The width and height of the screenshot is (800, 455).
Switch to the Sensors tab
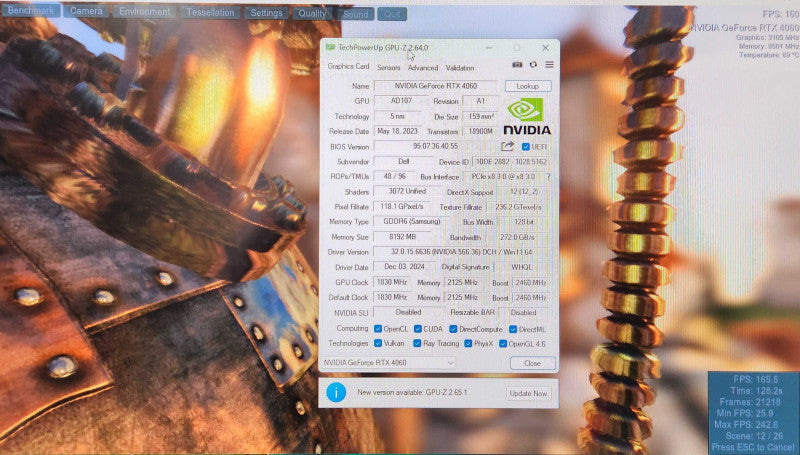(389, 67)
